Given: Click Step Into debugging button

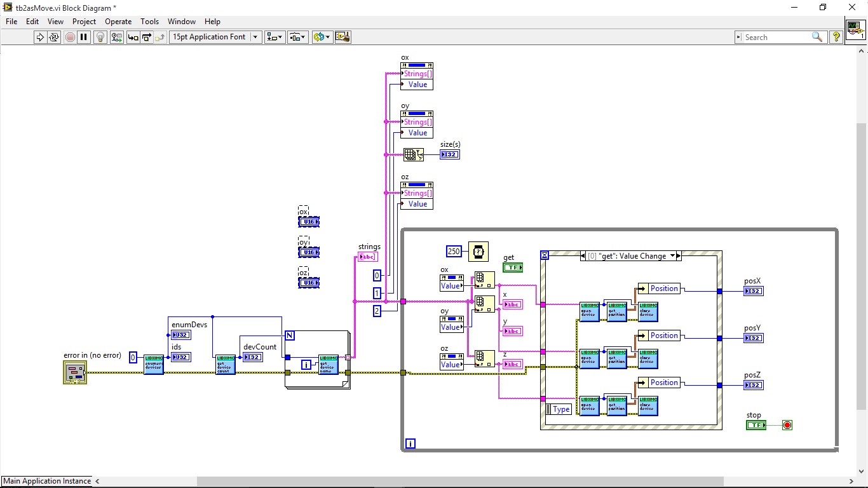Looking at the screenshot, I should coord(133,37).
